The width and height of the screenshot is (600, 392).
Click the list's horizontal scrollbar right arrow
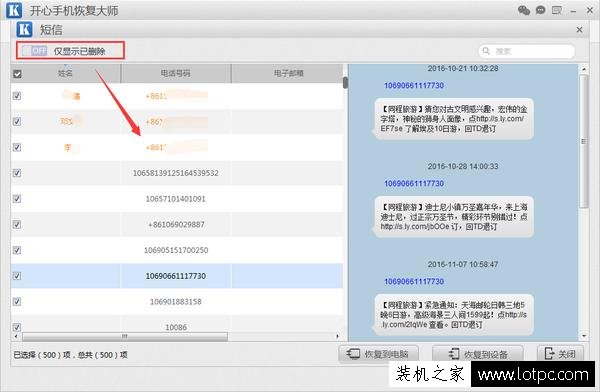[x=338, y=336]
